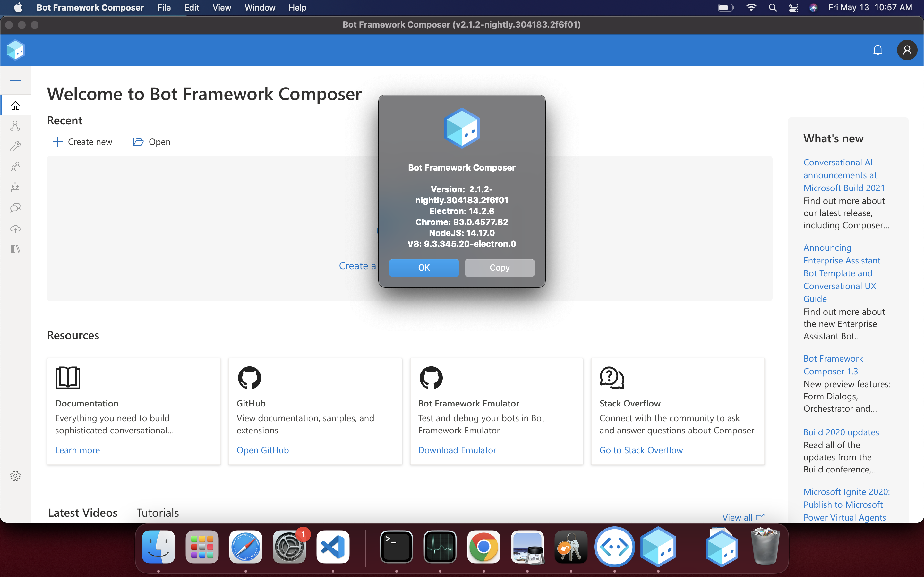Open the Knowledge base chat icon in sidebar

[x=15, y=208]
